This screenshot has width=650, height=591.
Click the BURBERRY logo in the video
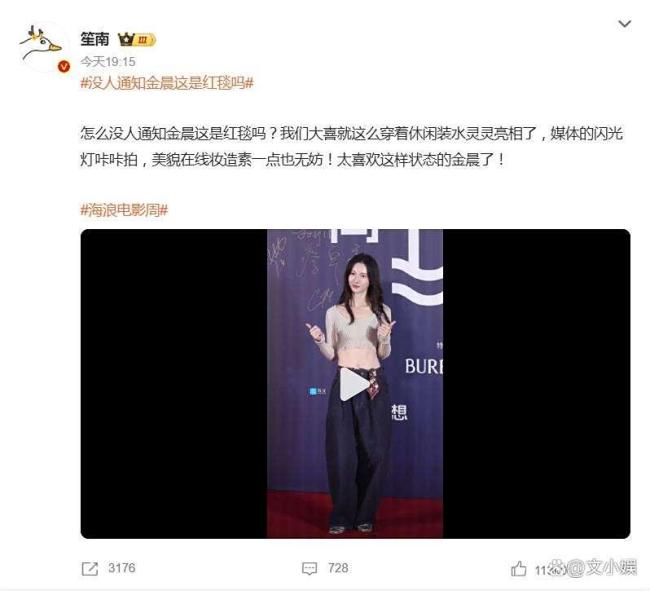[424, 366]
